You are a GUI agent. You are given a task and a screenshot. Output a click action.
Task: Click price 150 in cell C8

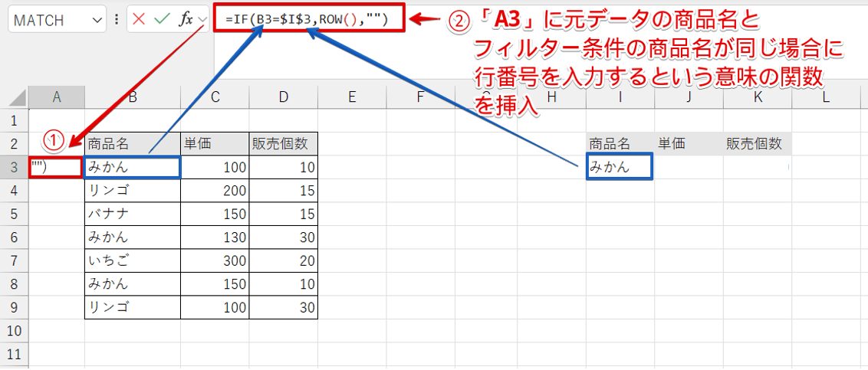(215, 283)
